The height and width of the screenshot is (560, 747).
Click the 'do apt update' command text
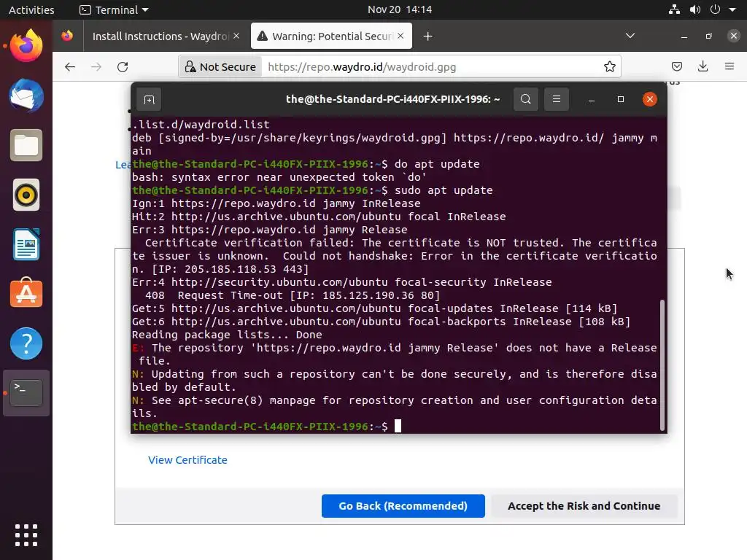tap(437, 164)
